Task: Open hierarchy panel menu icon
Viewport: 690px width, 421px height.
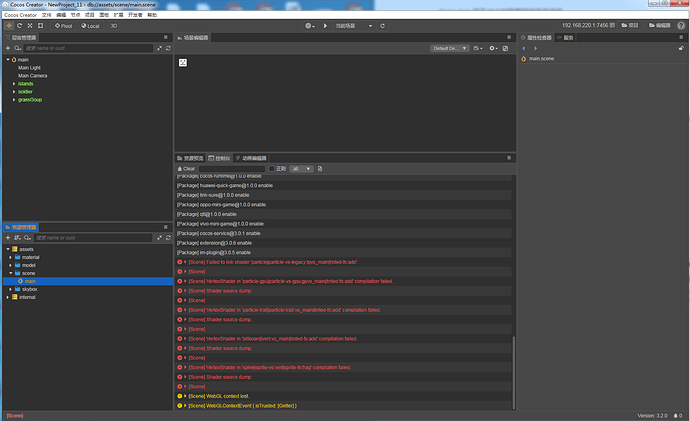Action: [x=166, y=37]
